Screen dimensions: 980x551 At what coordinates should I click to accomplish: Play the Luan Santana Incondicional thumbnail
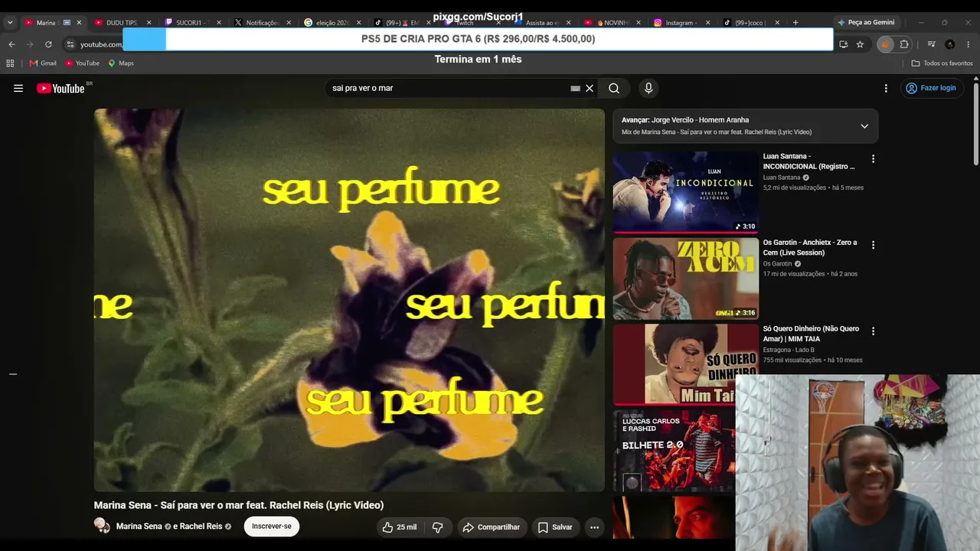tap(685, 192)
